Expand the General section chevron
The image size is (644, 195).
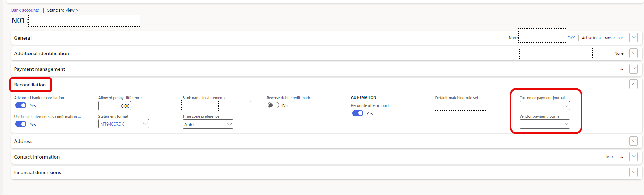[633, 37]
